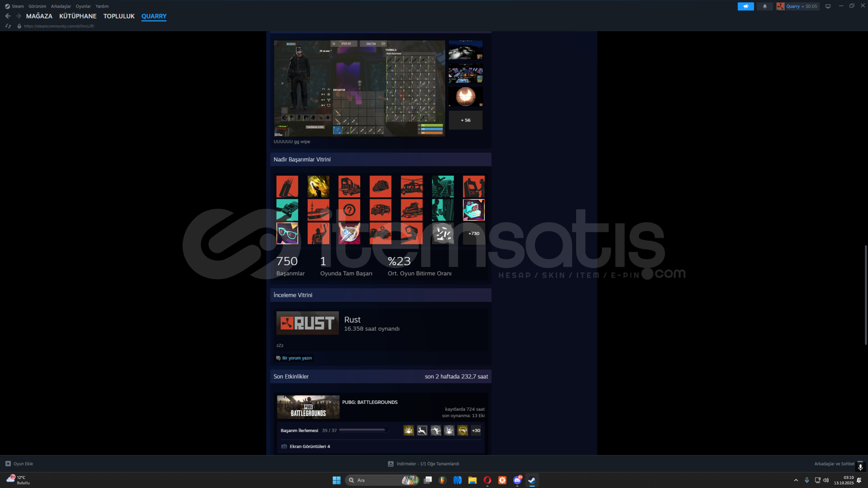
Task: Show hidden system tray icons
Action: [x=796, y=480]
